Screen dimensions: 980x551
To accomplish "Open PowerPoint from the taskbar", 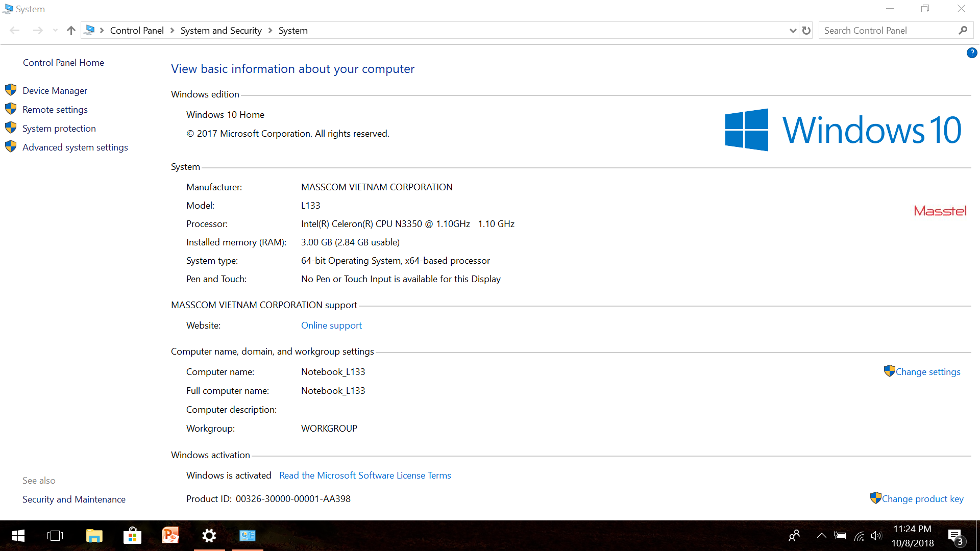I will pyautogui.click(x=170, y=536).
